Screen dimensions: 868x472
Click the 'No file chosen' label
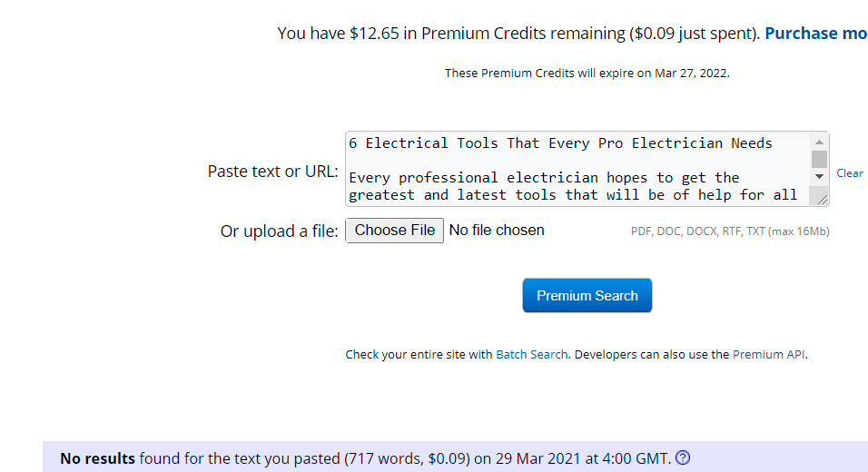pyautogui.click(x=497, y=231)
